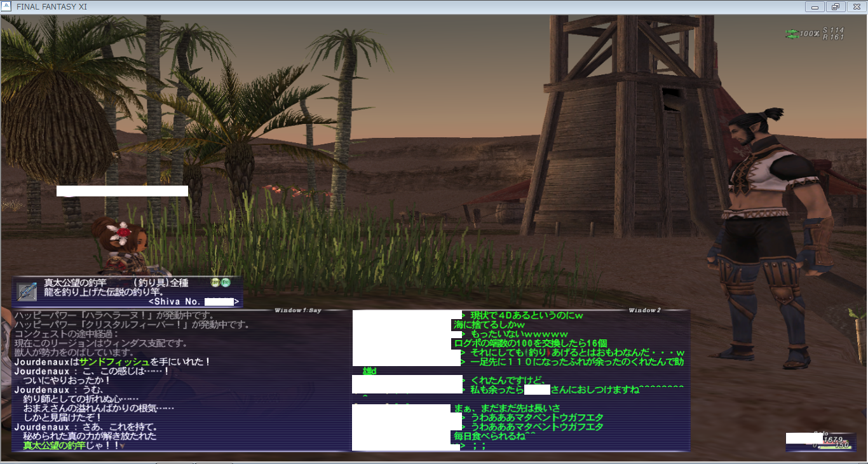
Task: Click the line 釣り師としての折れぬ心……
Action: (x=81, y=399)
